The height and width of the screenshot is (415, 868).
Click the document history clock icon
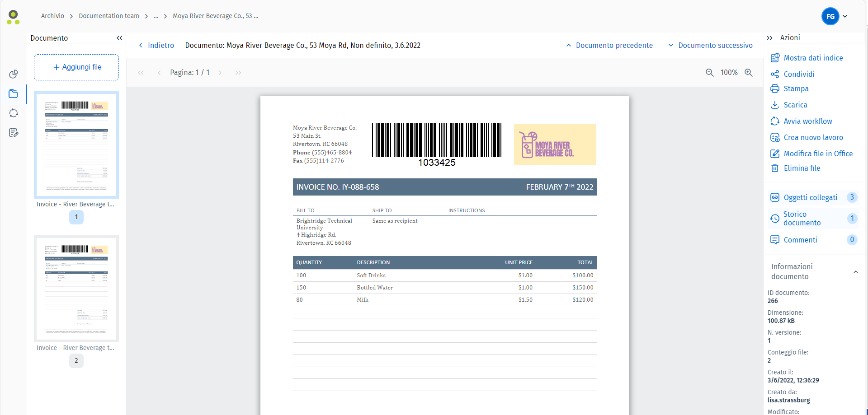[775, 219]
